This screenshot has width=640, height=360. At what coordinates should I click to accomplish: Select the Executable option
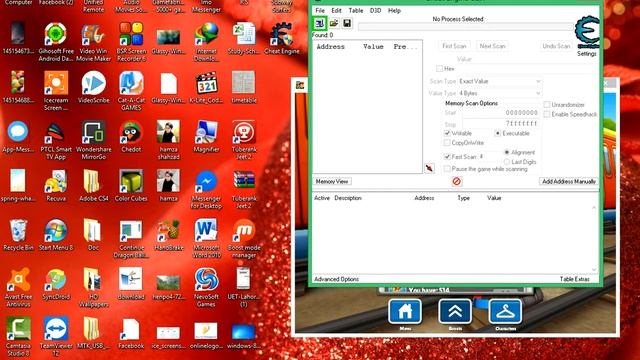(x=498, y=133)
